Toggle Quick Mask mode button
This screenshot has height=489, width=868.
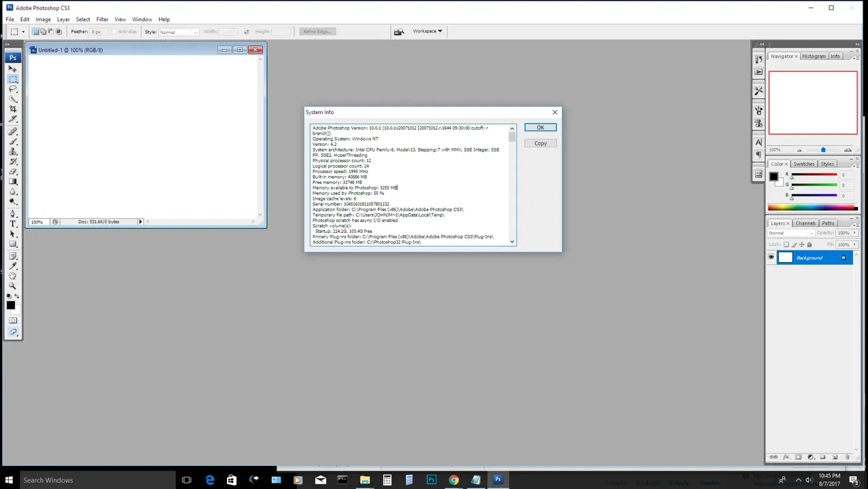[12, 320]
